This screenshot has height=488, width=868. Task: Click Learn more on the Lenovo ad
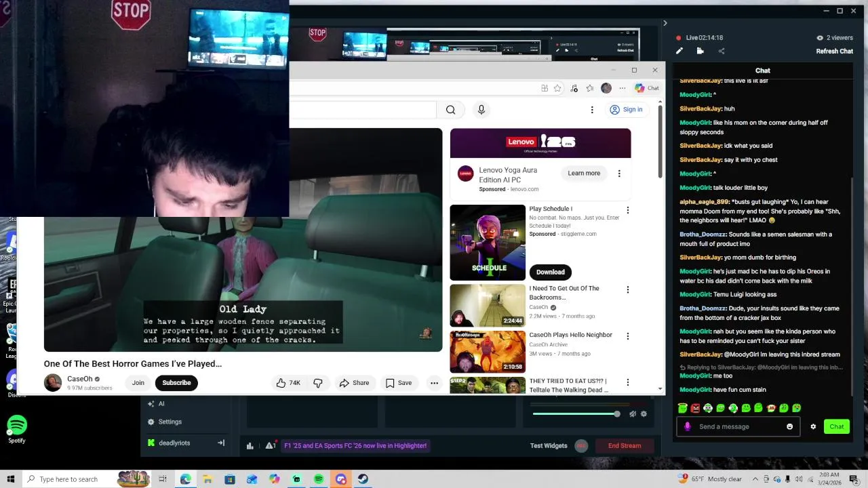584,174
